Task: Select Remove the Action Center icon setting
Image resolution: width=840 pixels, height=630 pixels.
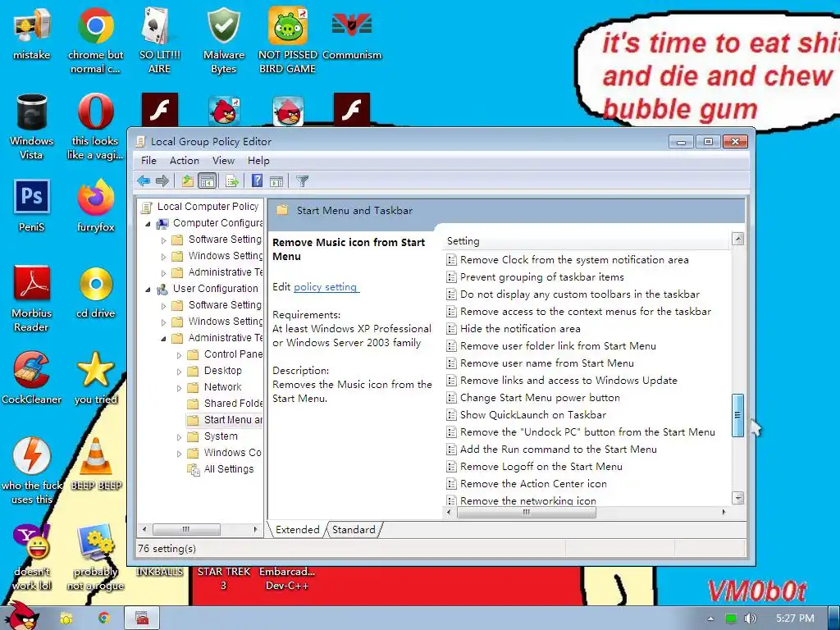Action: click(533, 484)
